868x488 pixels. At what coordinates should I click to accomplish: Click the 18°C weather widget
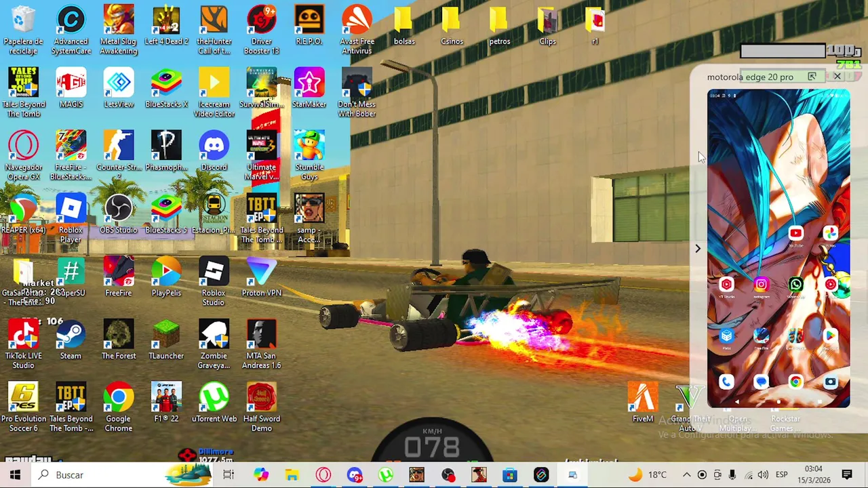[647, 474]
